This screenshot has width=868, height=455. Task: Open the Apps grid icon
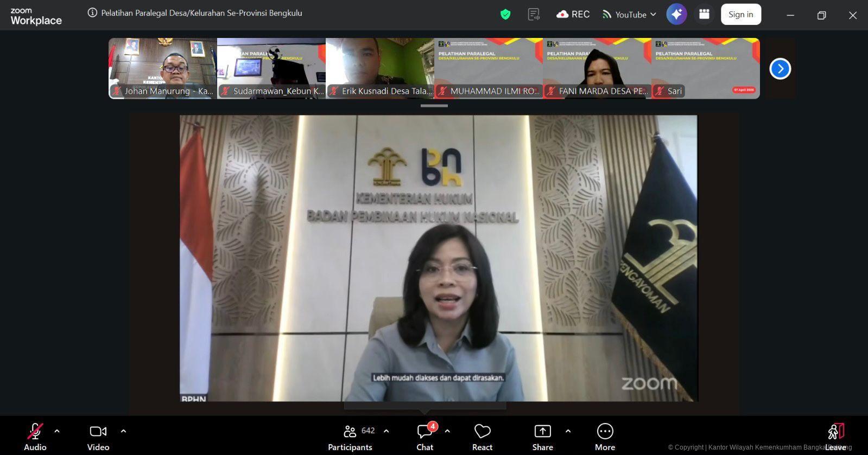704,15
